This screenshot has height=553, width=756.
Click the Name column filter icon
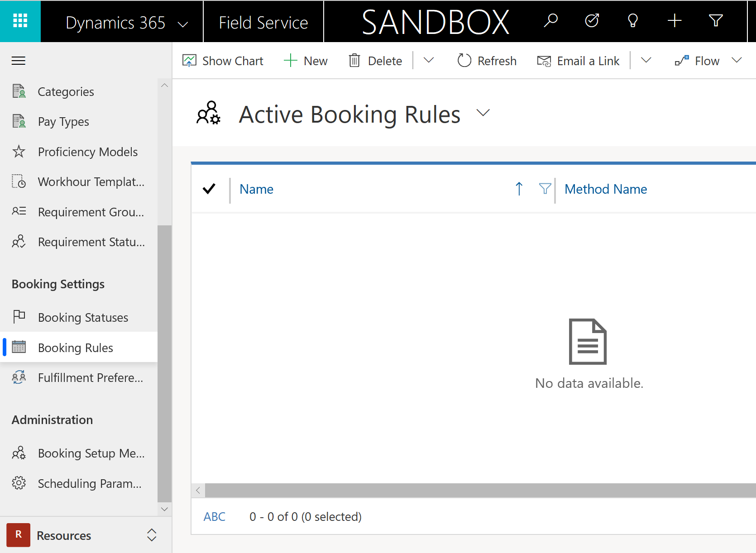545,189
